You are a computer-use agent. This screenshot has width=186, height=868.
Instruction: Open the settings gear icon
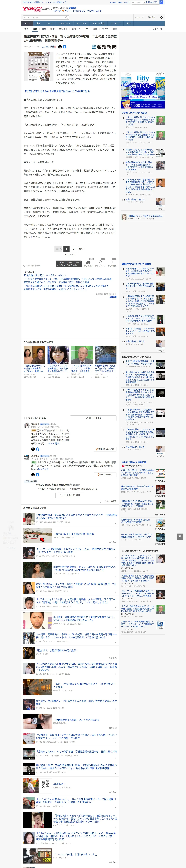[x=161, y=18]
